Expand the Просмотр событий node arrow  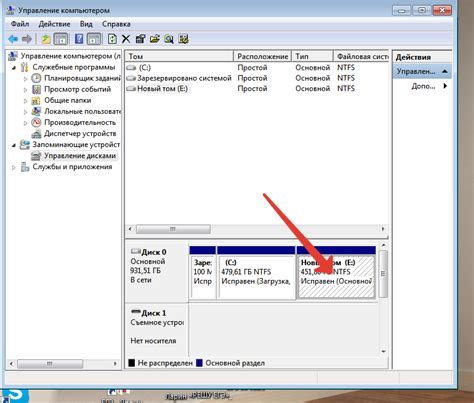coord(25,90)
